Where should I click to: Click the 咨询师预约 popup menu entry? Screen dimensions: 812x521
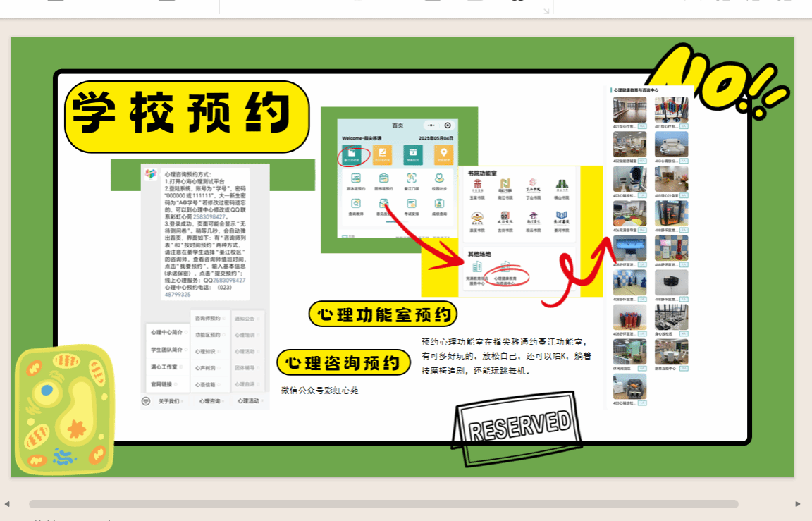tap(209, 319)
